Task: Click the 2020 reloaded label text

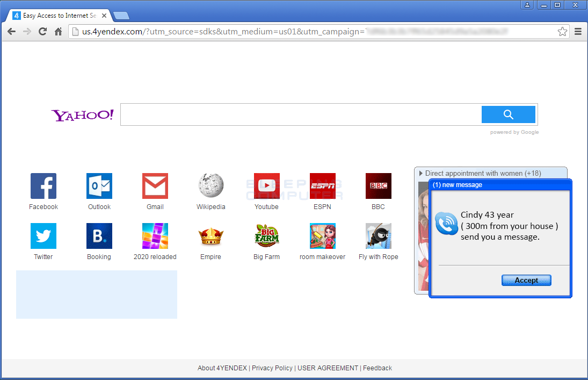Action: pyautogui.click(x=155, y=257)
